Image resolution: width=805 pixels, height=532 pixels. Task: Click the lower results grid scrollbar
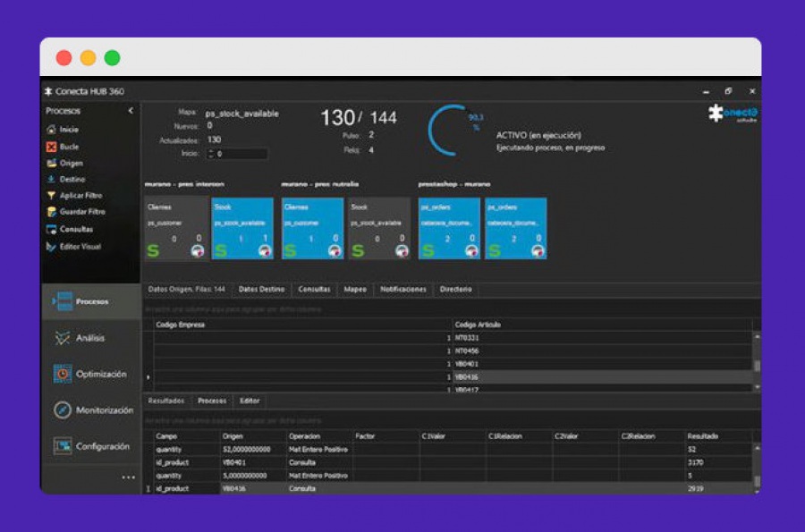(x=758, y=469)
